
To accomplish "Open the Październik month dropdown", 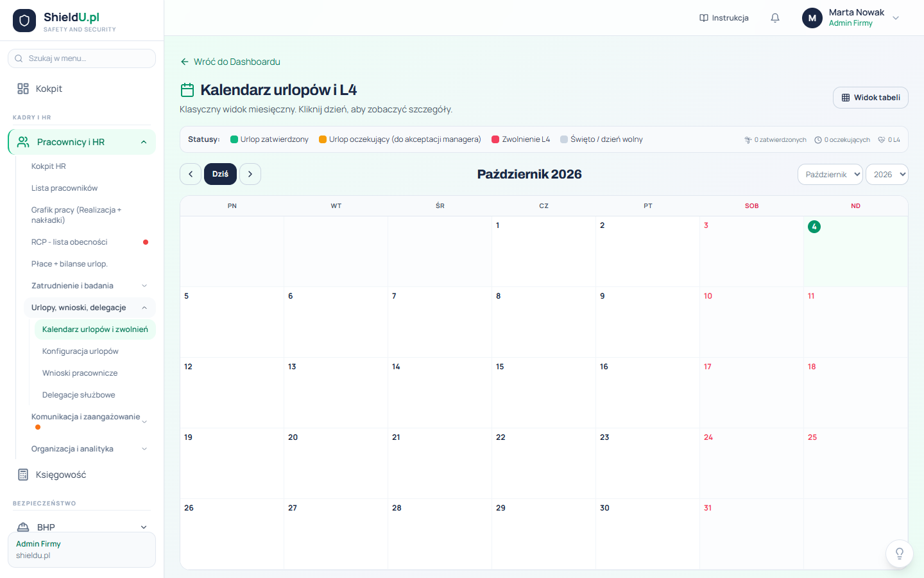I will click(830, 174).
